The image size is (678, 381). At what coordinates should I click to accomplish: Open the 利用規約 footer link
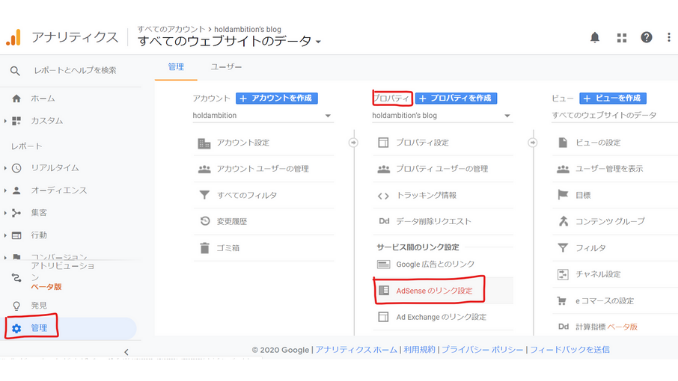pyautogui.click(x=419, y=349)
